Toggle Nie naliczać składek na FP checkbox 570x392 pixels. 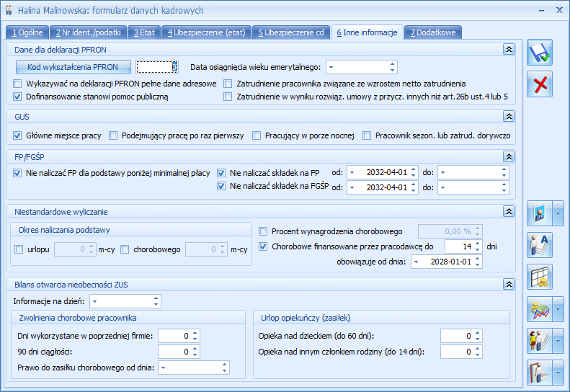click(x=221, y=173)
